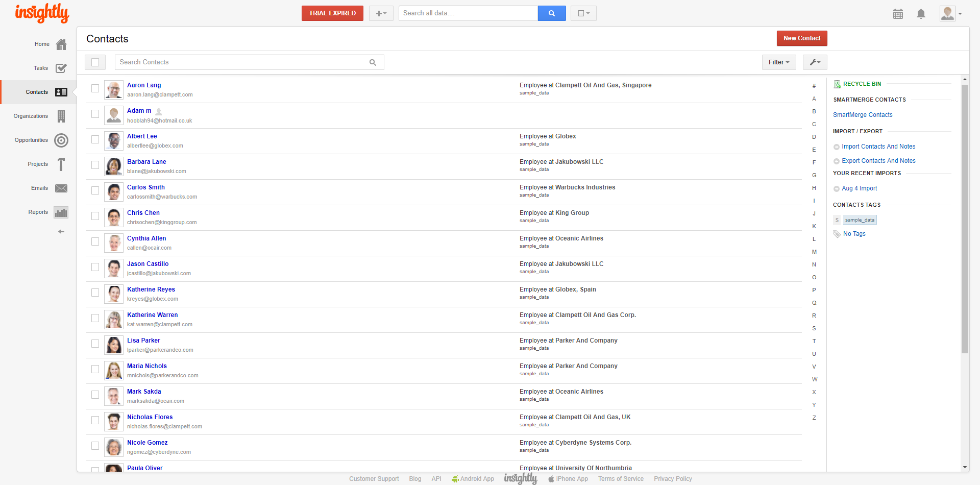Focus the Search all data field
Image resolution: width=980 pixels, height=485 pixels.
pyautogui.click(x=468, y=13)
